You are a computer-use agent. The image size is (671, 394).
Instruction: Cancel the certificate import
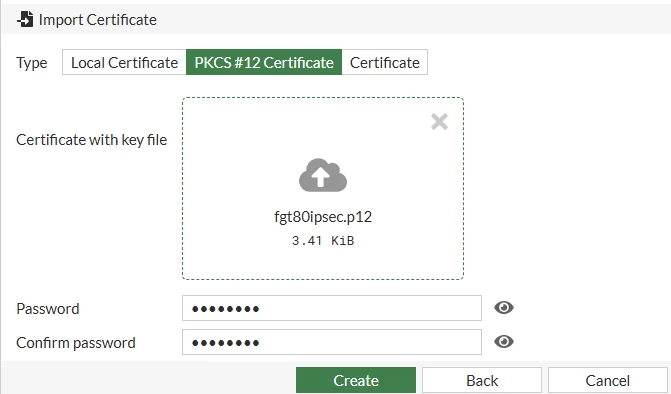608,380
